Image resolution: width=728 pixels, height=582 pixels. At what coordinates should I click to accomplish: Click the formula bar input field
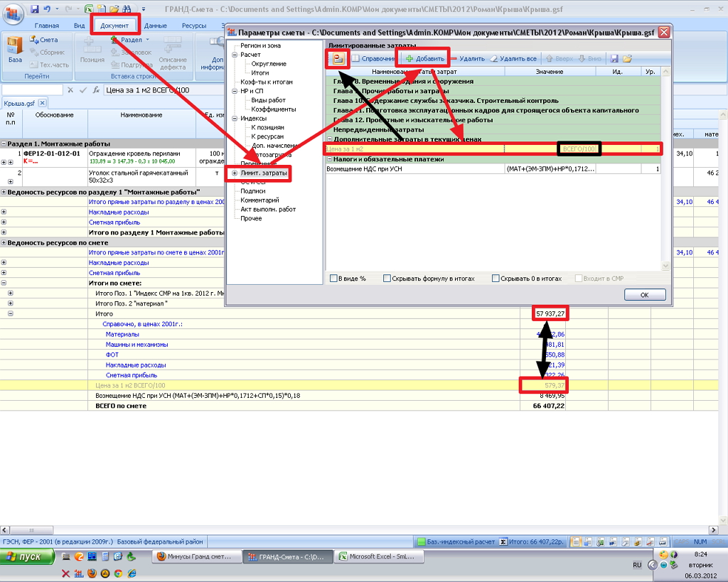point(164,90)
